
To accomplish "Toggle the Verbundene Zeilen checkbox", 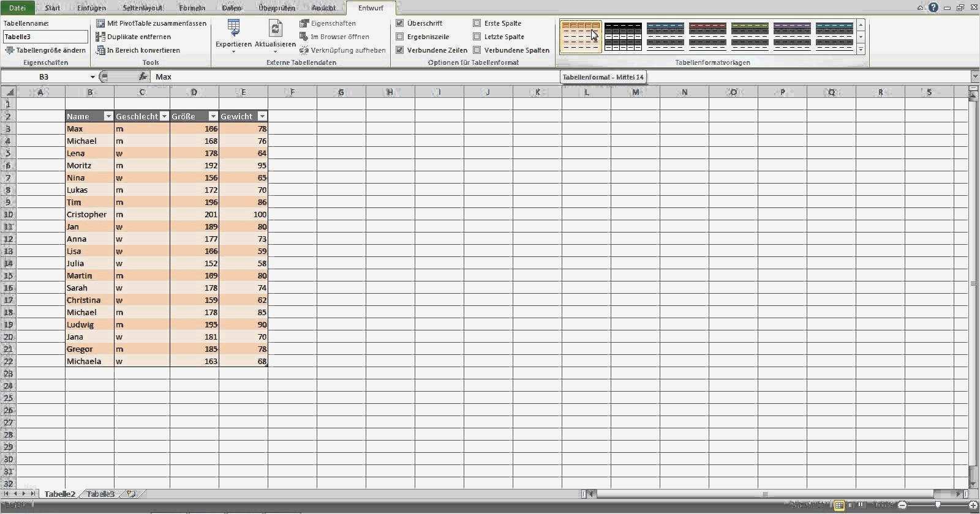I will [x=400, y=50].
